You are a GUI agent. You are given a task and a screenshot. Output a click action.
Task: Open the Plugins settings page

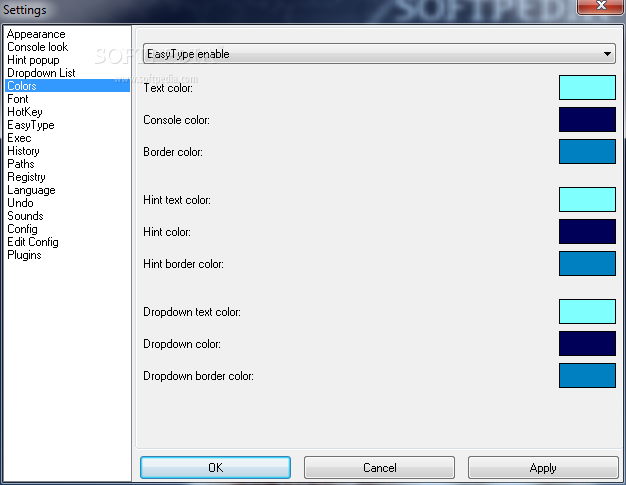click(67, 255)
